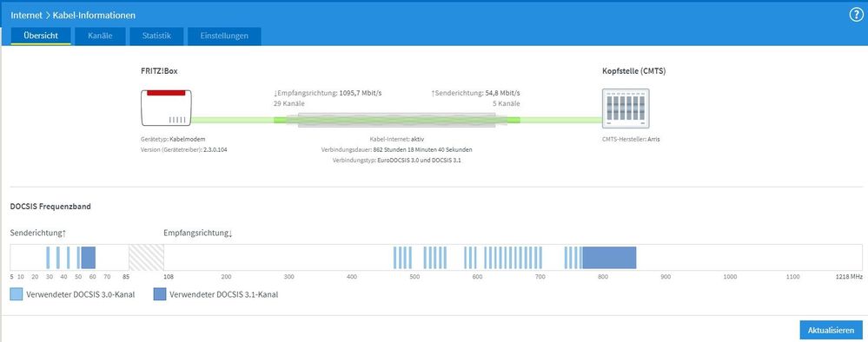Click the Senderichtung band label

37,233
